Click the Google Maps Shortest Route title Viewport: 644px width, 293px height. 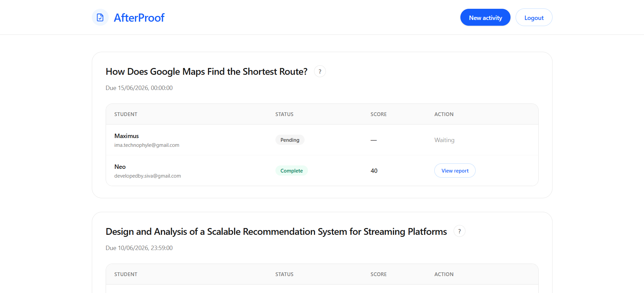click(206, 72)
